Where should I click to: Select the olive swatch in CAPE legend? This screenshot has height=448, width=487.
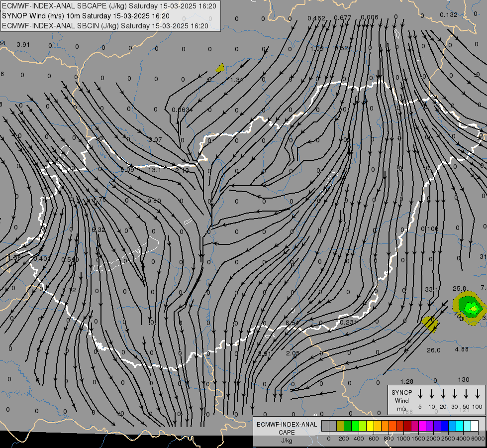click(340, 426)
